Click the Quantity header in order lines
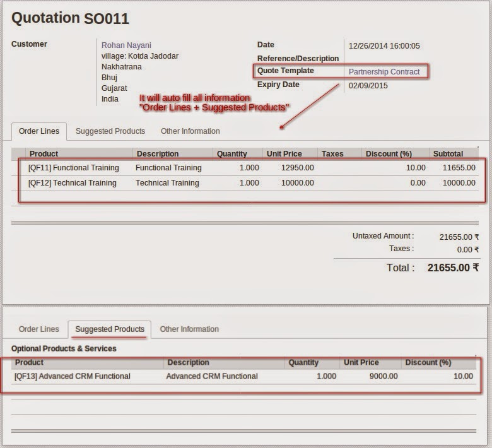 [232, 154]
